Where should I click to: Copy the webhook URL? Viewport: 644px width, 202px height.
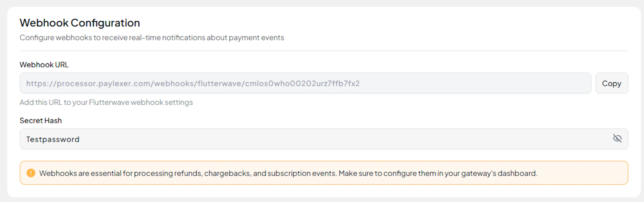611,83
